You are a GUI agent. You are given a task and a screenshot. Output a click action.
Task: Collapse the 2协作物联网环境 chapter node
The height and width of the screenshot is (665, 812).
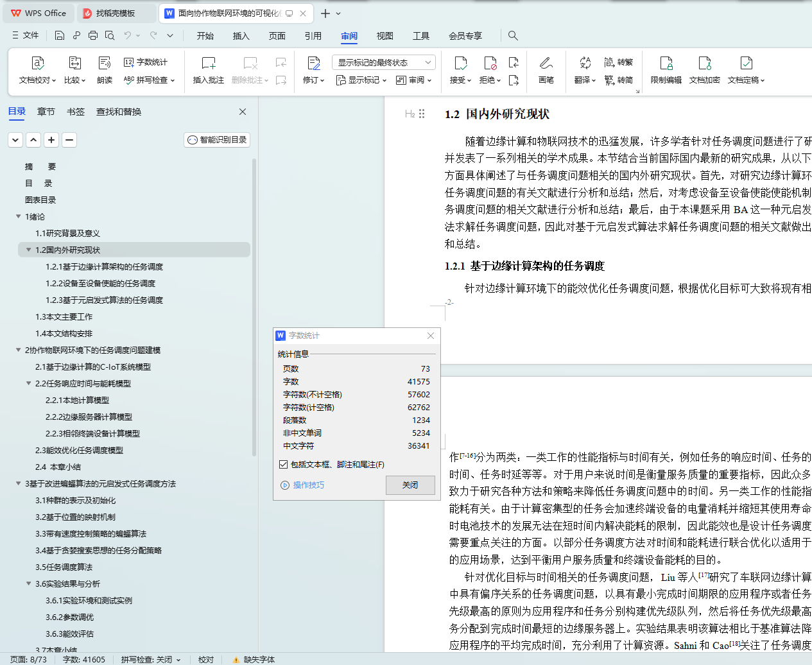pyautogui.click(x=19, y=350)
